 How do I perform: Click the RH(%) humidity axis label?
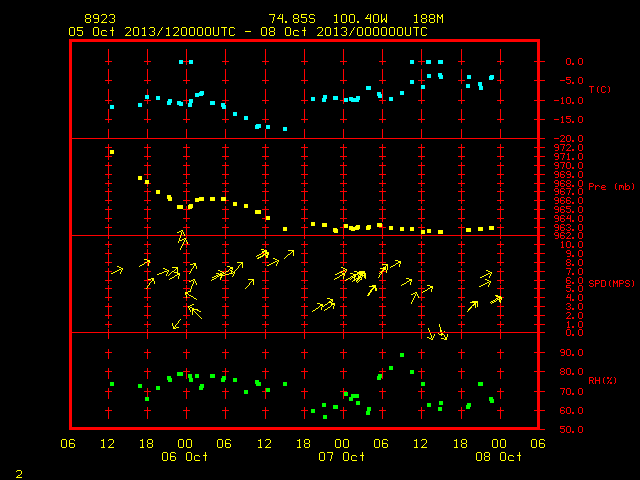click(x=602, y=380)
